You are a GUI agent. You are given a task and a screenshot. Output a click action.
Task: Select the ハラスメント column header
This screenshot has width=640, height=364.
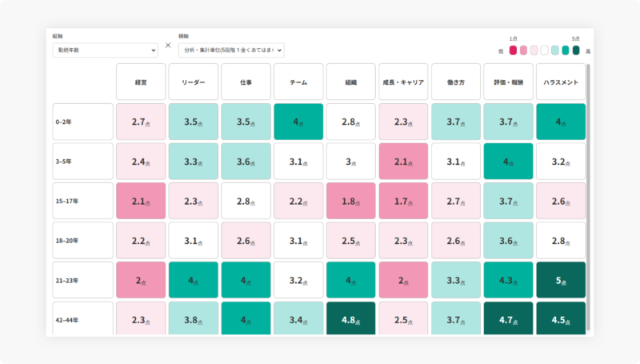560,82
